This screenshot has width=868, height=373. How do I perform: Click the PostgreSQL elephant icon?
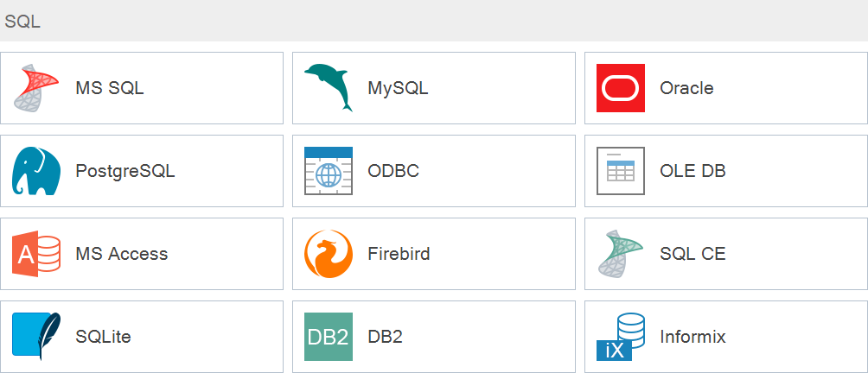[x=36, y=171]
